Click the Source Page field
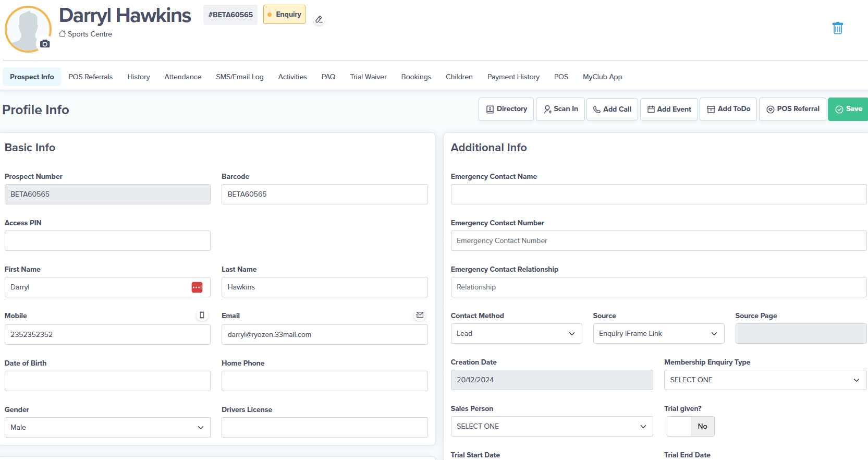 [x=801, y=334]
